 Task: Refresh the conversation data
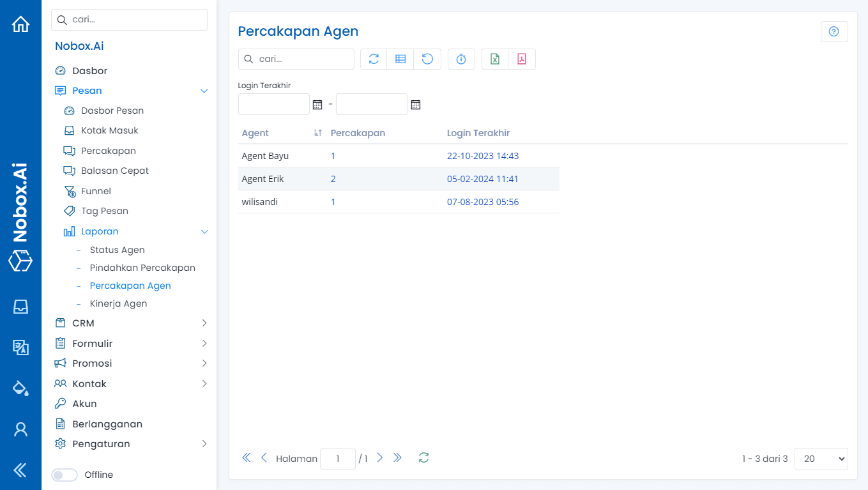click(373, 59)
